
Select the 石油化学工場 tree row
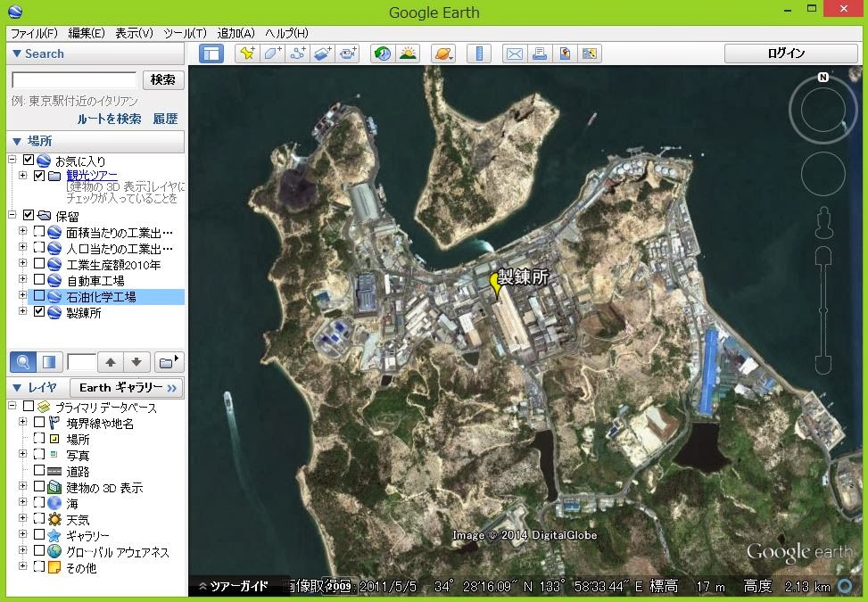click(106, 297)
